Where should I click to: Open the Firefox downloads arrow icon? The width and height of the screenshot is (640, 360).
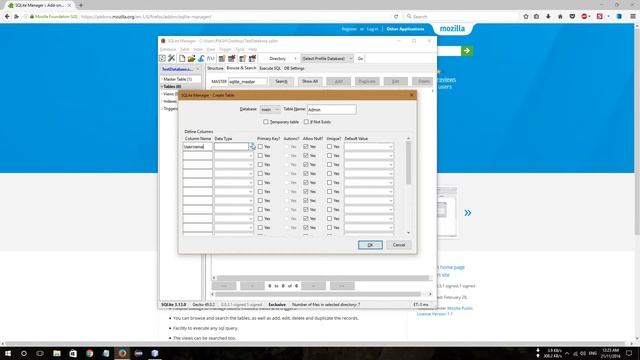tap(548, 16)
